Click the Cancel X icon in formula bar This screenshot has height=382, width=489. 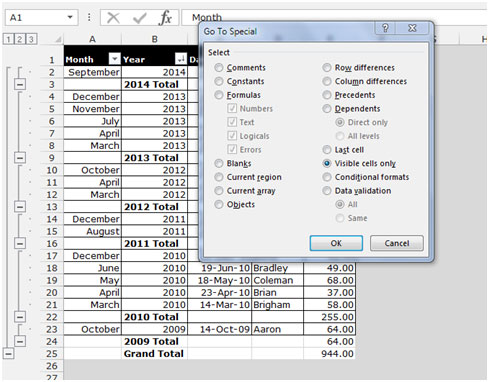(x=113, y=18)
